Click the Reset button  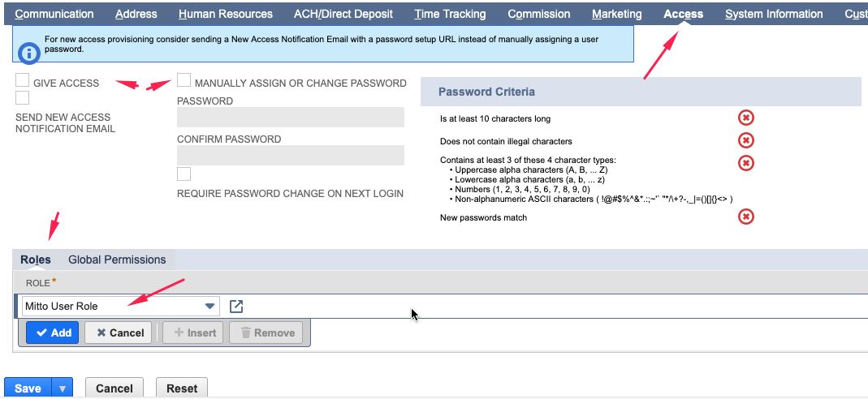182,388
